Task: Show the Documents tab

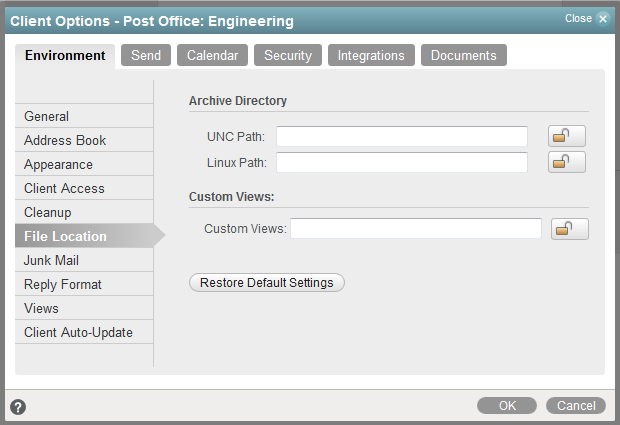Action: (x=463, y=56)
